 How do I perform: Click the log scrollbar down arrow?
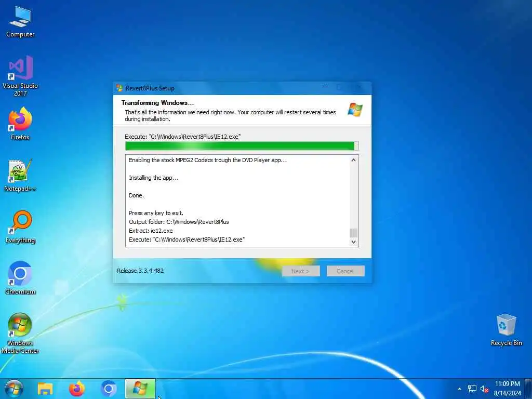(353, 242)
